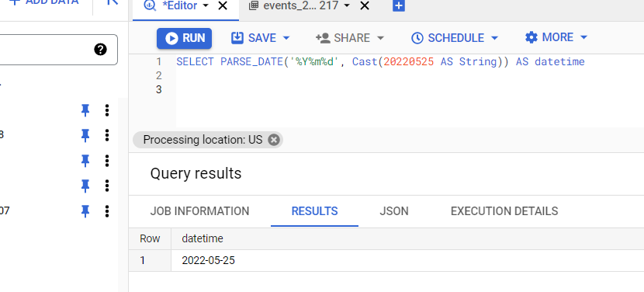Open the Editor tab dropdown arrow

pyautogui.click(x=206, y=5)
